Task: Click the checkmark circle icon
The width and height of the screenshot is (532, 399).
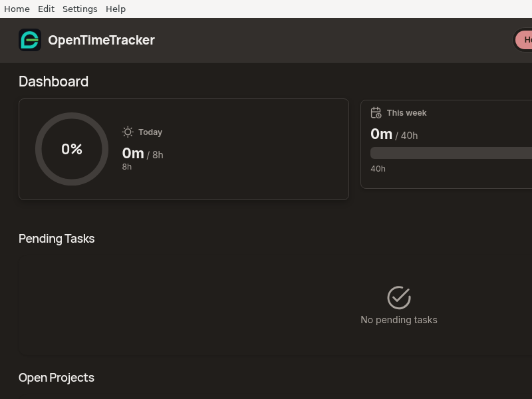Action: point(399,297)
